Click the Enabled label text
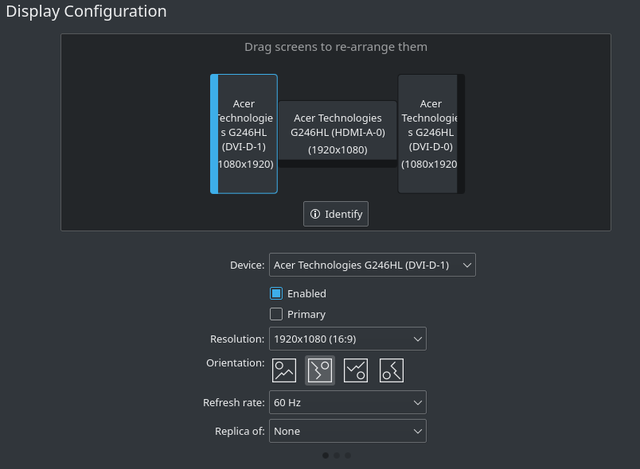 click(307, 293)
